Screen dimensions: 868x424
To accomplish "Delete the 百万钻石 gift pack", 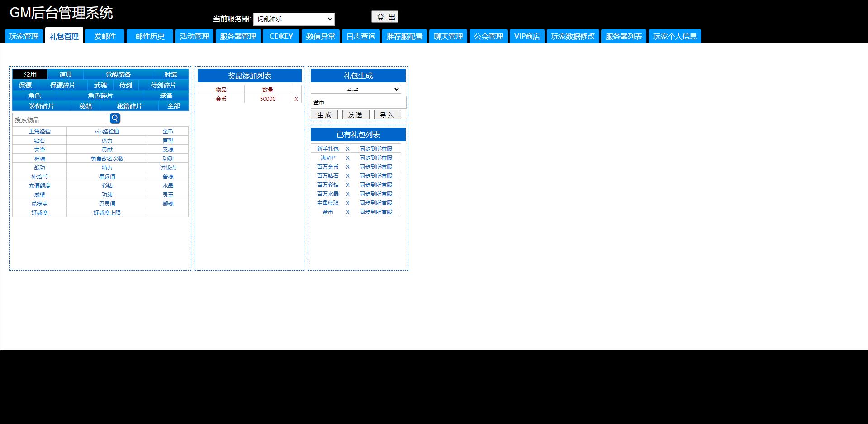I will tap(347, 176).
